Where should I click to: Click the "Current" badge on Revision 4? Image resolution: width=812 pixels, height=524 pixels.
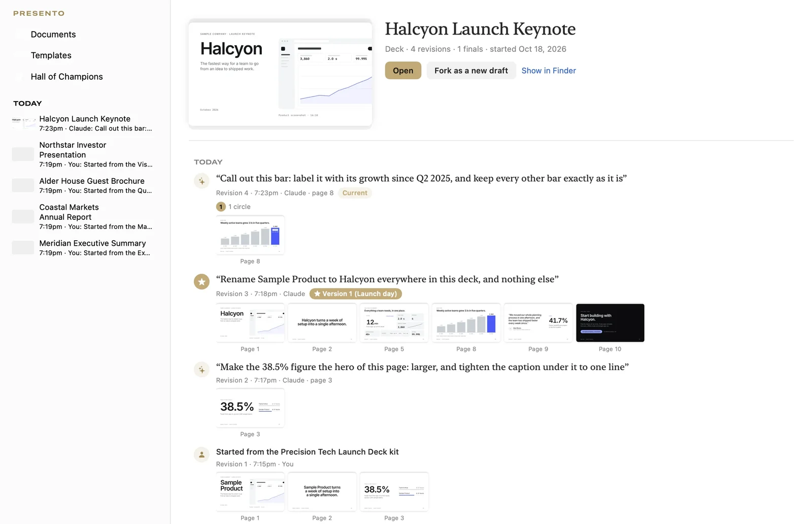[x=355, y=193]
